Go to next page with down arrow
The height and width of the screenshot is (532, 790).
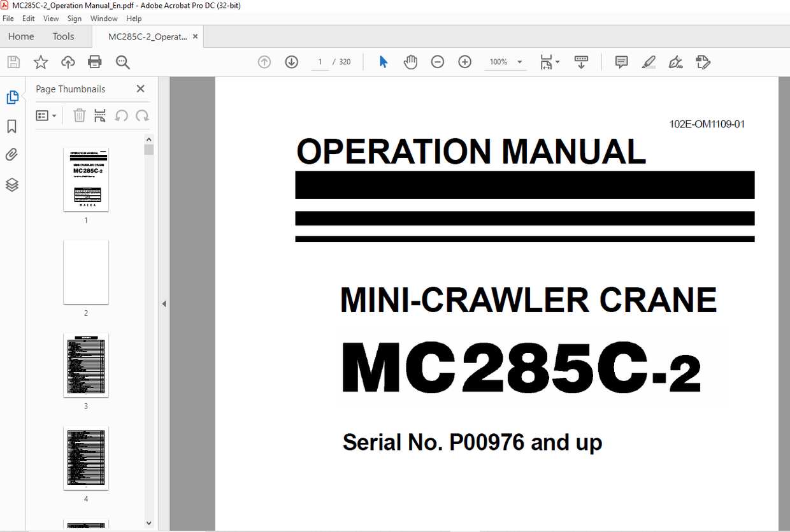tap(291, 61)
